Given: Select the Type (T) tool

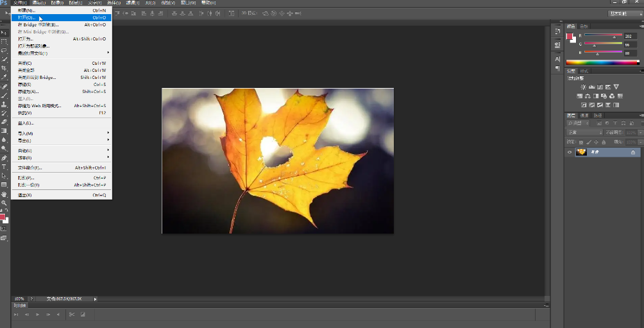Looking at the screenshot, I should tap(4, 166).
